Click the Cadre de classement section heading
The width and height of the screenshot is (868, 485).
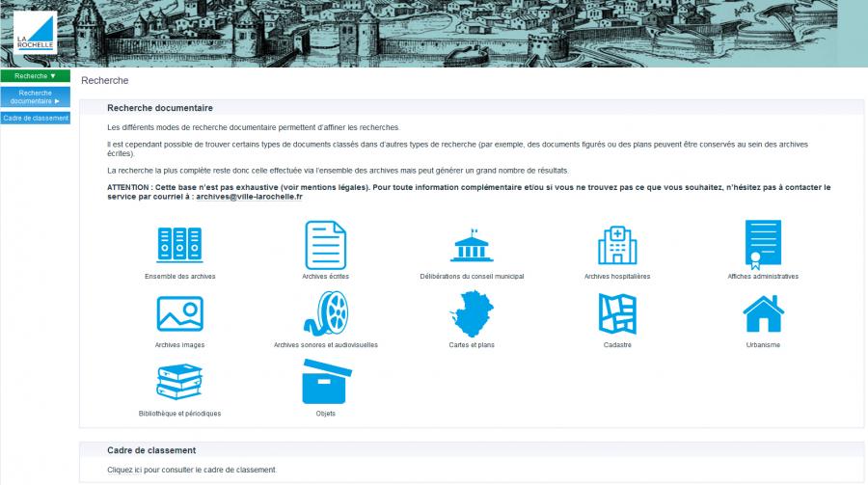(x=151, y=450)
